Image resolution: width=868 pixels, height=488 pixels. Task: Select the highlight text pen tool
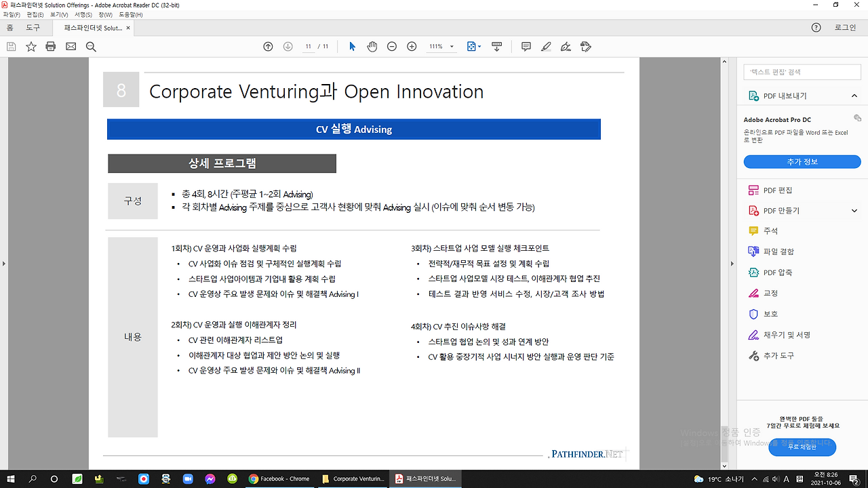click(546, 47)
